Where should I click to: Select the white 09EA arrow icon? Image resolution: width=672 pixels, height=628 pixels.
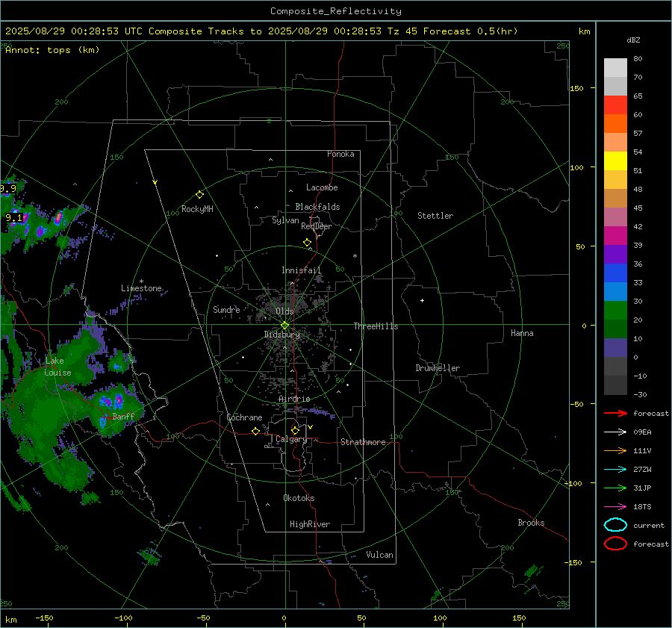point(615,432)
